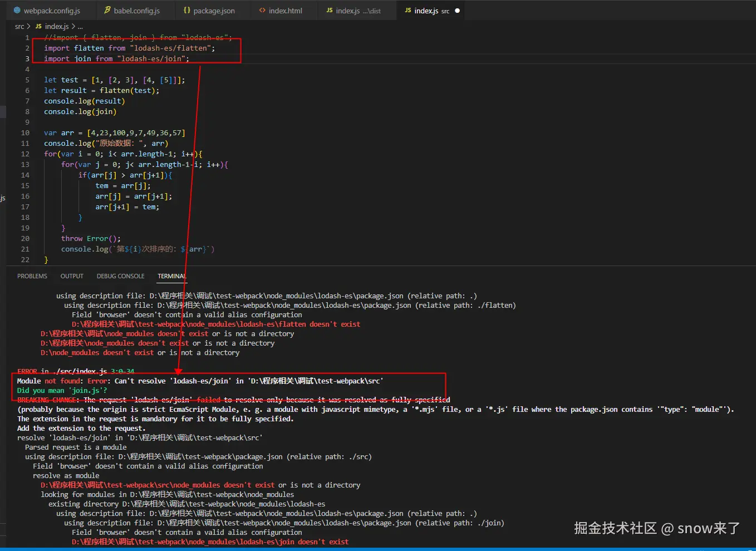Screen dimensions: 756x551
Task: Click terminal "existing directory" lodash-es line
Action: click(x=187, y=504)
